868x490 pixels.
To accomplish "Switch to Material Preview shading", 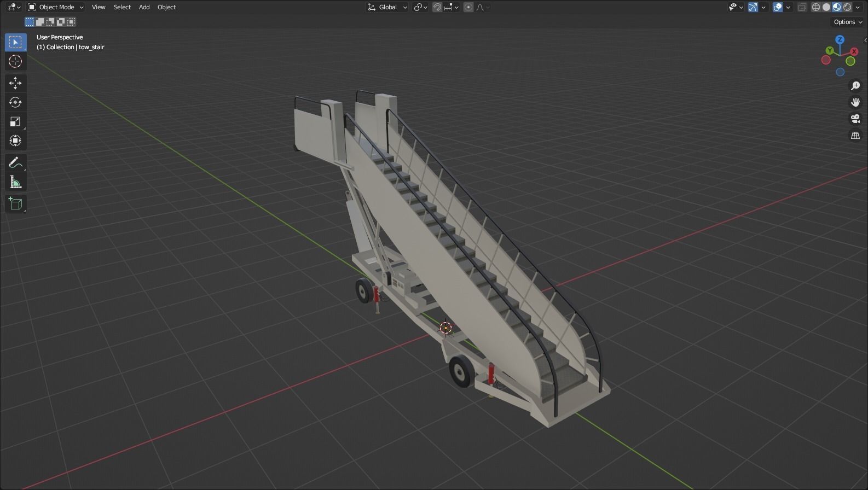I will point(837,7).
